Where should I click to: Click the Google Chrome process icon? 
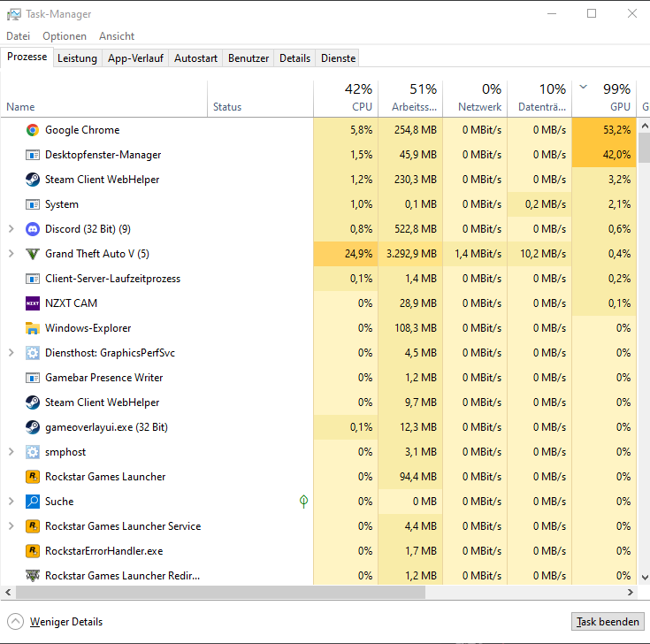[x=33, y=130]
